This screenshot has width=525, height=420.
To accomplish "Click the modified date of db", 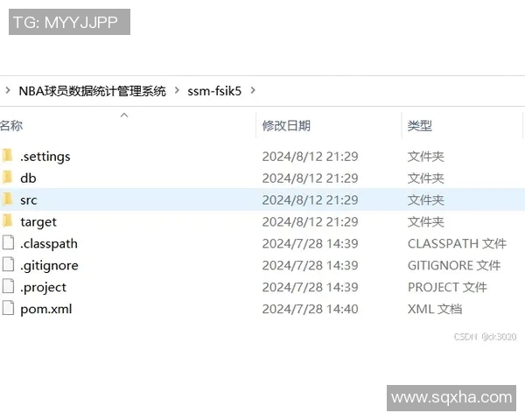I will tap(310, 178).
